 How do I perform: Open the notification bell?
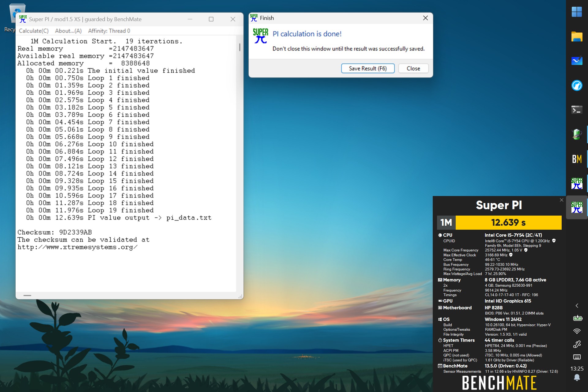(x=577, y=378)
